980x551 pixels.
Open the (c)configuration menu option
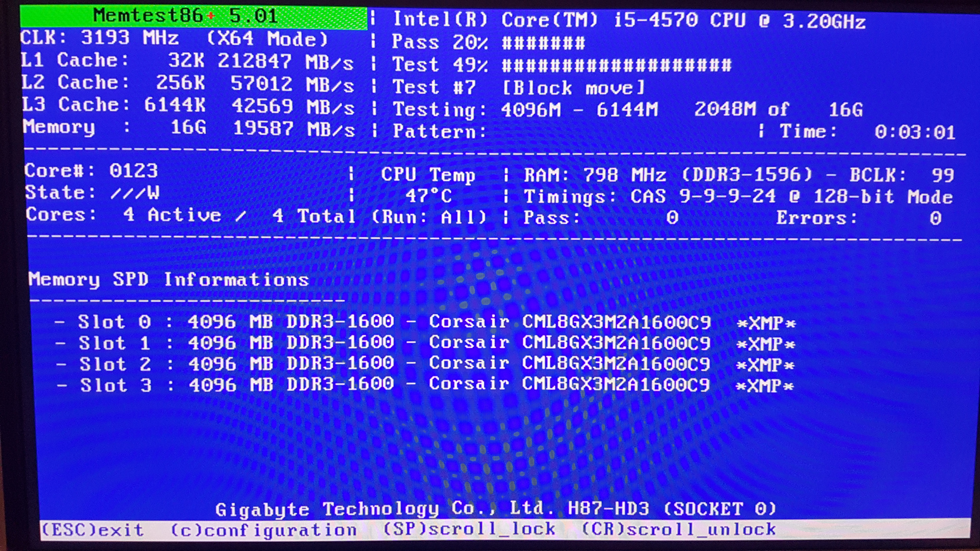click(x=264, y=530)
